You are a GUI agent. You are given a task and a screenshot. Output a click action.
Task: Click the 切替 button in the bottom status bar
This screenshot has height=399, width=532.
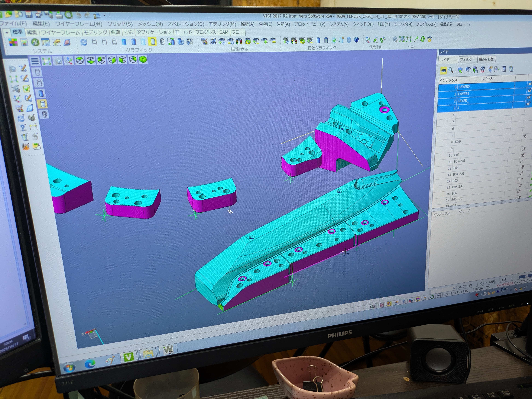373,307
